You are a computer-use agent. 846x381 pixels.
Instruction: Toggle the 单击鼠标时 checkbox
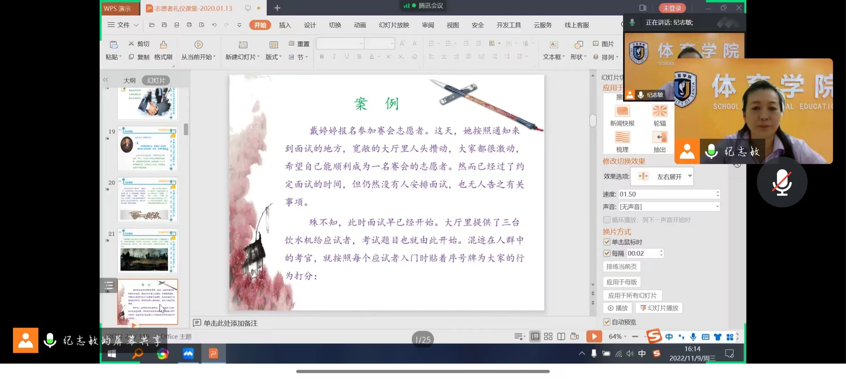(x=607, y=242)
